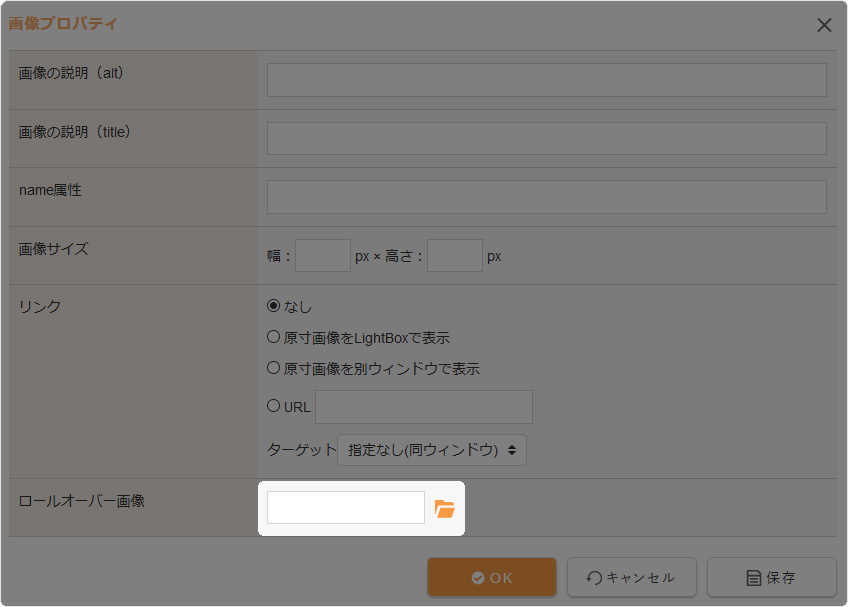Focus the name属性 input field

click(546, 197)
